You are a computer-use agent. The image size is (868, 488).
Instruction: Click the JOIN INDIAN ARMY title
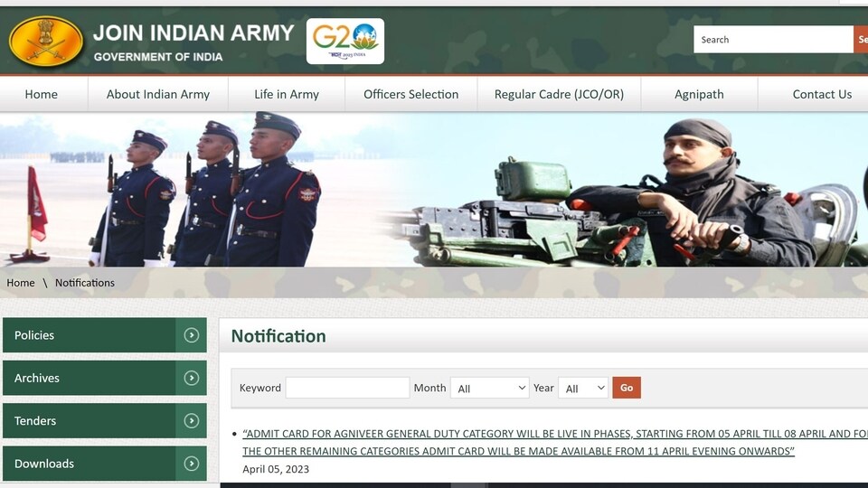(193, 33)
